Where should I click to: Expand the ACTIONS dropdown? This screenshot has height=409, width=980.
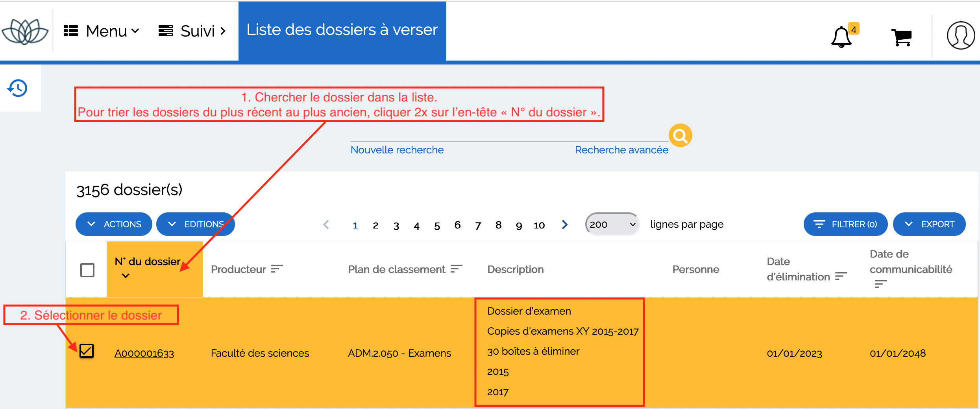click(x=114, y=224)
